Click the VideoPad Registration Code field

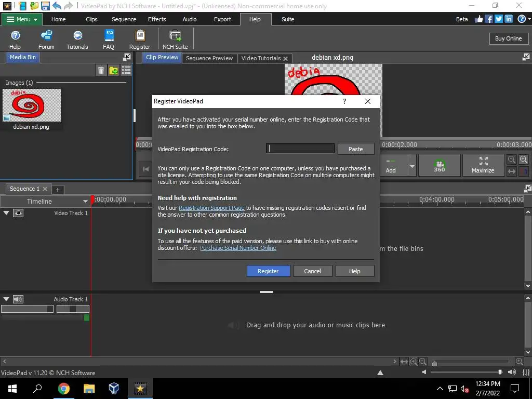(x=300, y=148)
